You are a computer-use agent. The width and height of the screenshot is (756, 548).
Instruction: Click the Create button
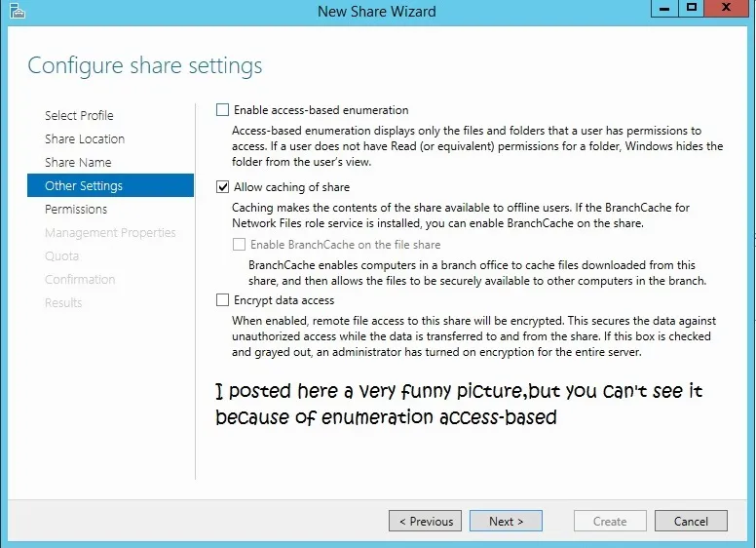(610, 521)
